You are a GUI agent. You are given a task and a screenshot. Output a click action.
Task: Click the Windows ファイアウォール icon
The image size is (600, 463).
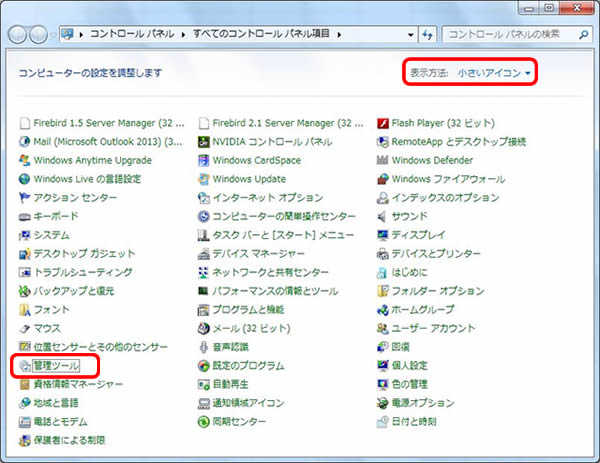tap(383, 179)
